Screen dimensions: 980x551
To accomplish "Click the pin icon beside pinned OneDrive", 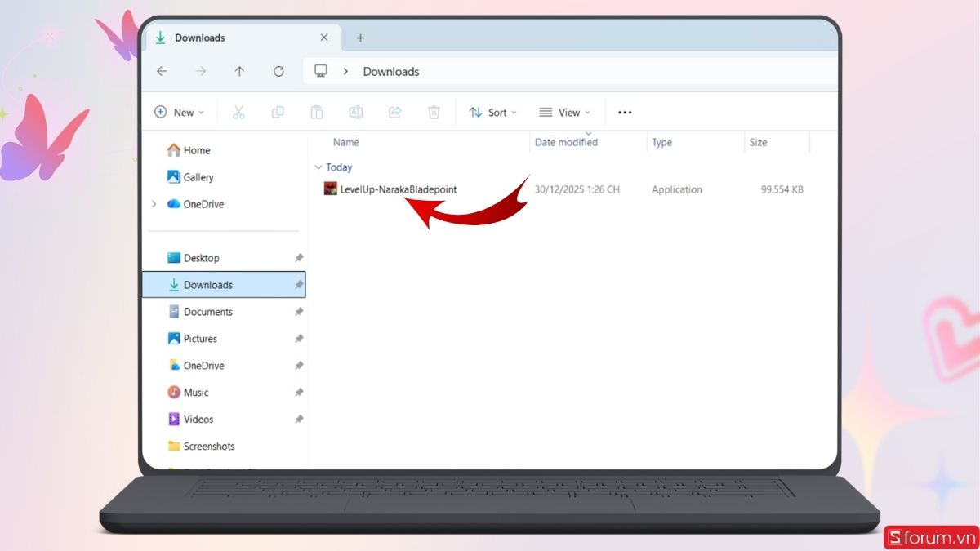I will 298,366.
